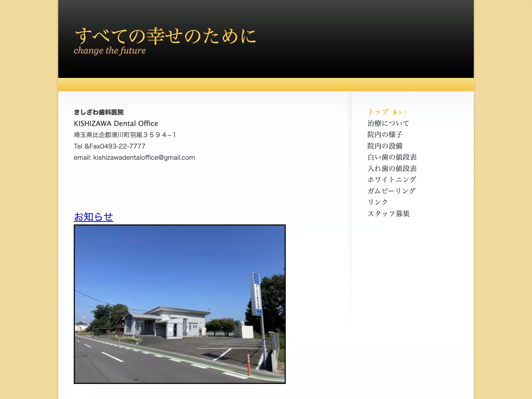Navigate to ホワイトニング page

392,179
